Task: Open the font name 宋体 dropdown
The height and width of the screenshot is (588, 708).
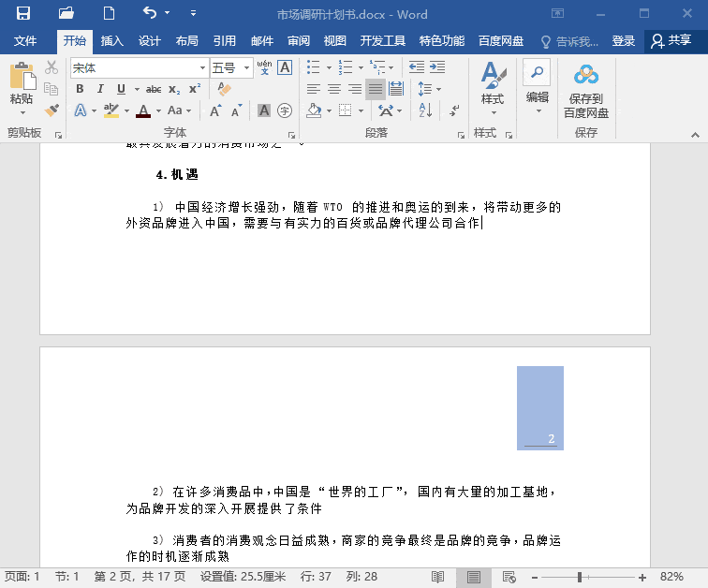Action: click(202, 67)
